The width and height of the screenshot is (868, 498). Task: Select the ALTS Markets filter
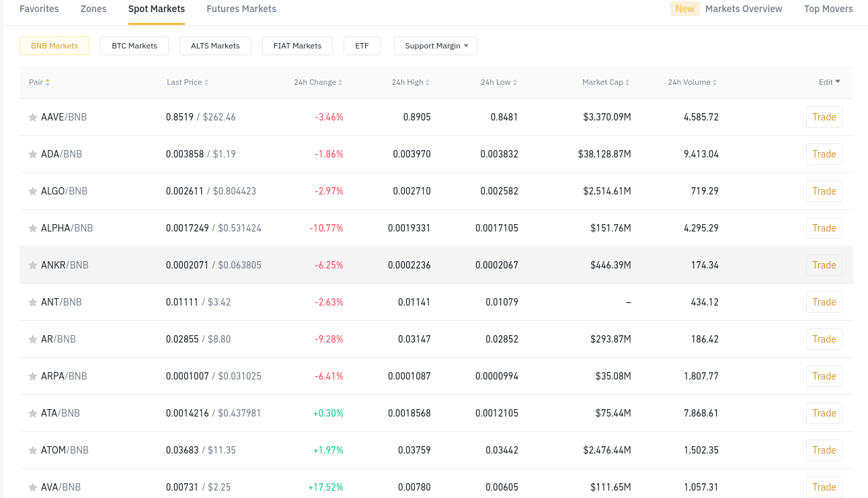[x=215, y=46]
